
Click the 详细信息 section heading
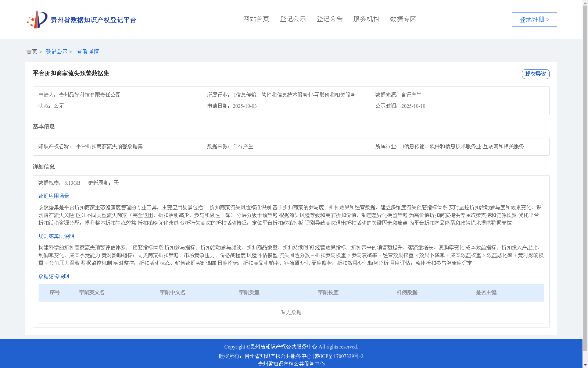coord(44,167)
